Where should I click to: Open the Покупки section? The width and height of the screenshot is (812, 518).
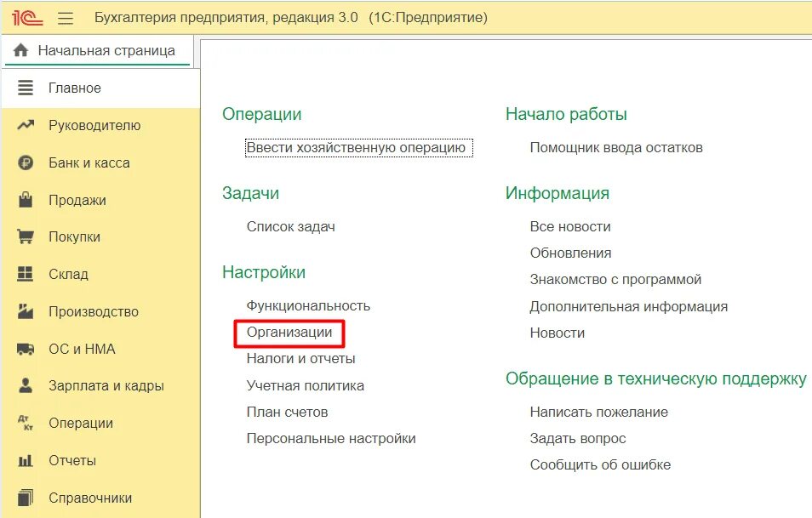101,236
